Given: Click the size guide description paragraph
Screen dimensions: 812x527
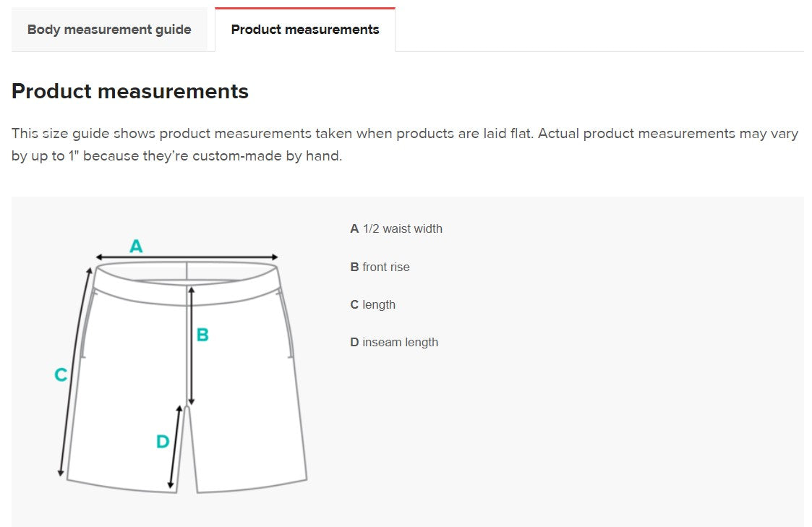Looking at the screenshot, I should tap(405, 145).
